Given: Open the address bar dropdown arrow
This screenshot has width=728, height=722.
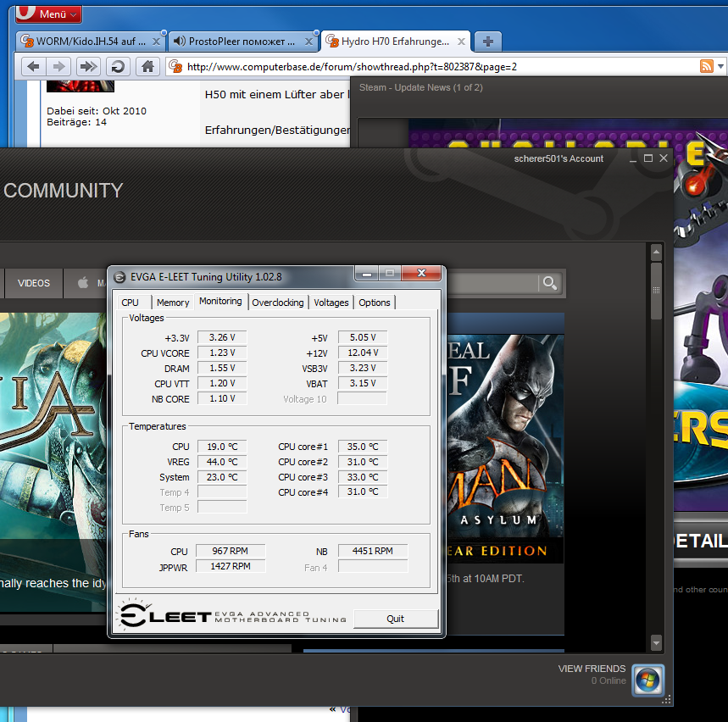Looking at the screenshot, I should pos(720,66).
